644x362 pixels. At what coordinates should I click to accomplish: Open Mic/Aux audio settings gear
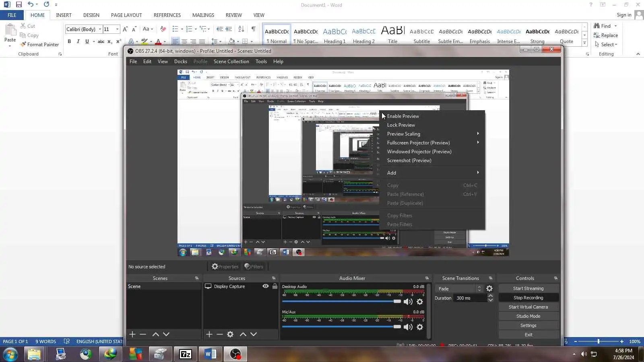pyautogui.click(x=420, y=327)
